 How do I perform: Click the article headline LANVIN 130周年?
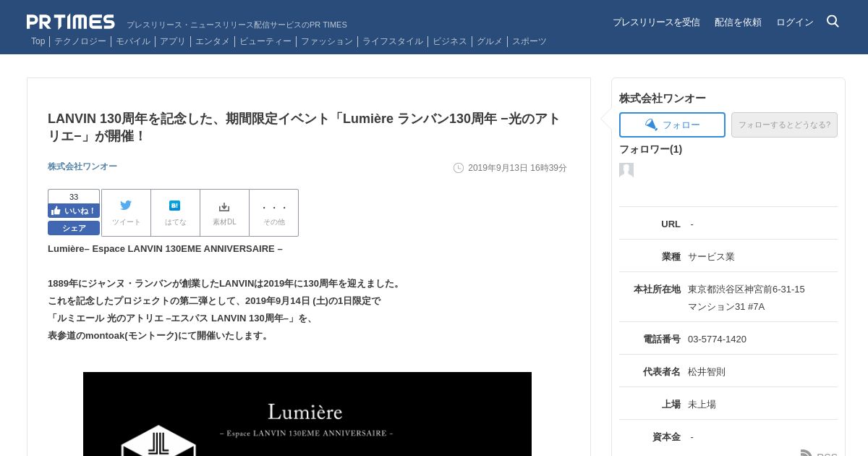(x=304, y=127)
